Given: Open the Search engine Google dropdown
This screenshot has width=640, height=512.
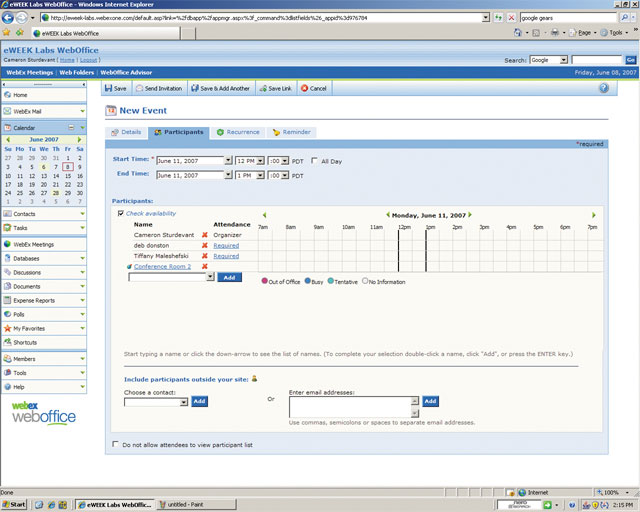Looking at the screenshot, I should [x=564, y=60].
